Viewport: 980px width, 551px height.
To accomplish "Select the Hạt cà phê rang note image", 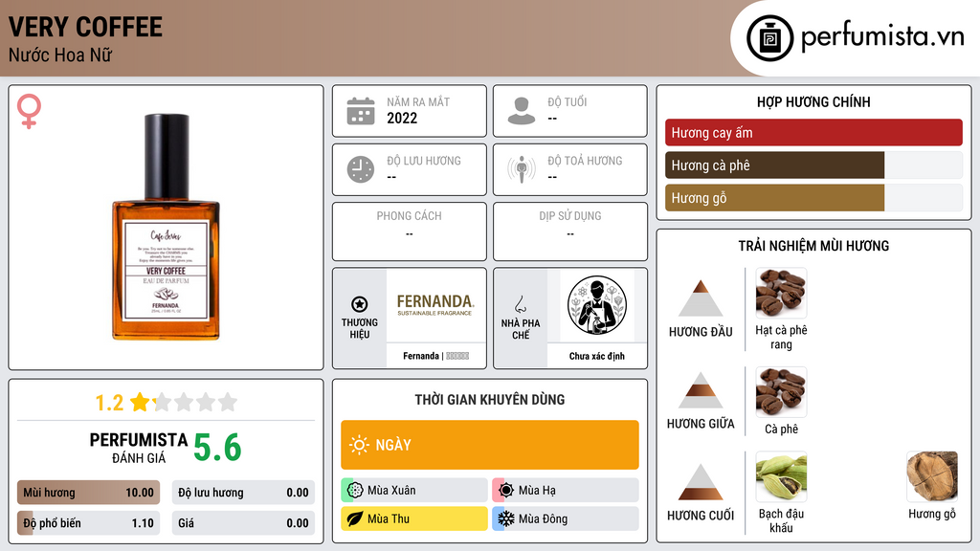I will coord(781,293).
